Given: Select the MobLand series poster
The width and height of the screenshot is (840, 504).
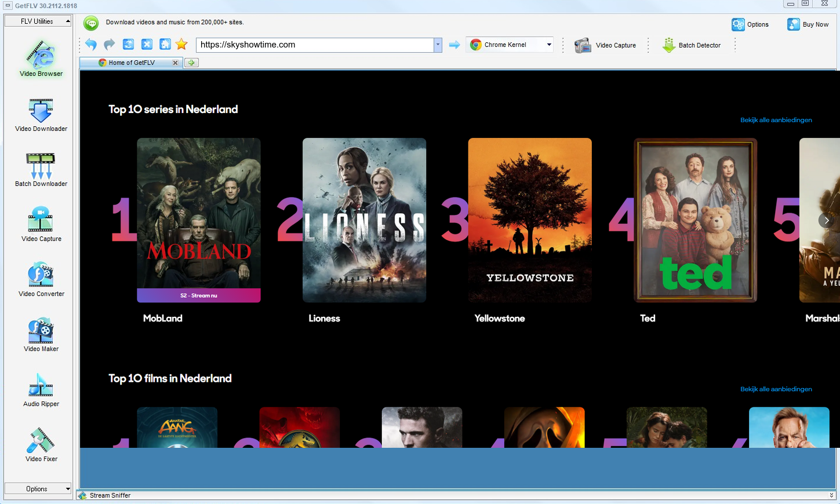Looking at the screenshot, I should 198,220.
